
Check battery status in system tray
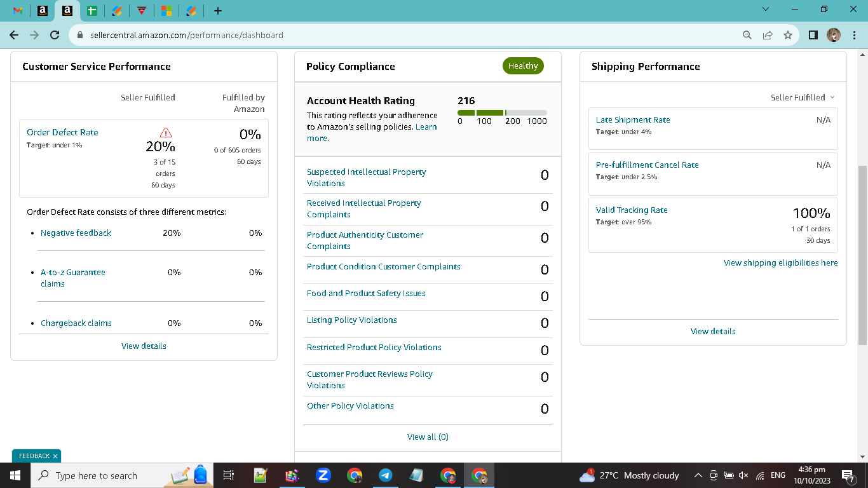[729, 475]
